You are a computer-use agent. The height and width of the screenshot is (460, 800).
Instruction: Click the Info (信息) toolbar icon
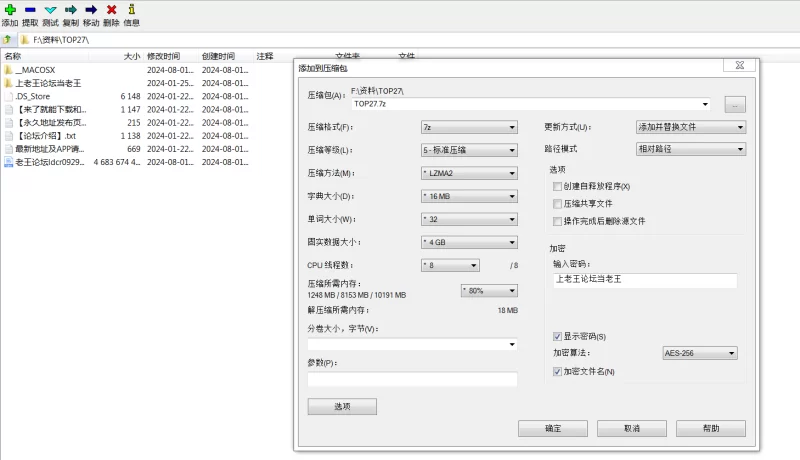click(132, 9)
